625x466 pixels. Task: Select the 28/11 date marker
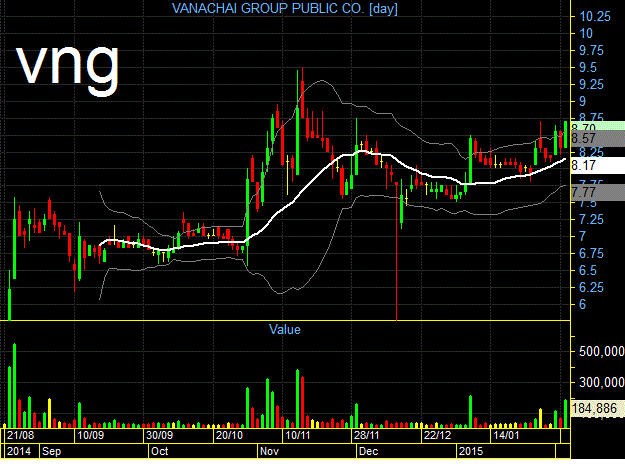(x=367, y=435)
